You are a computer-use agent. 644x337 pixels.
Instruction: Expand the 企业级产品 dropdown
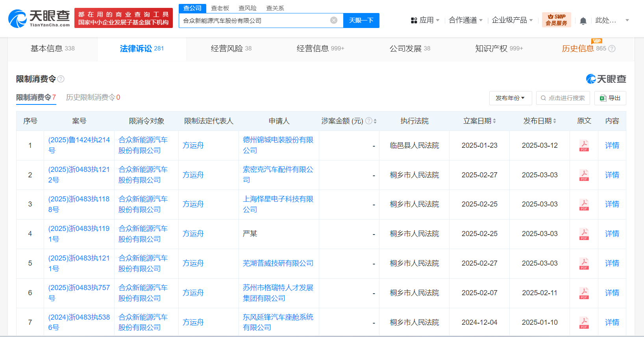(x=512, y=20)
